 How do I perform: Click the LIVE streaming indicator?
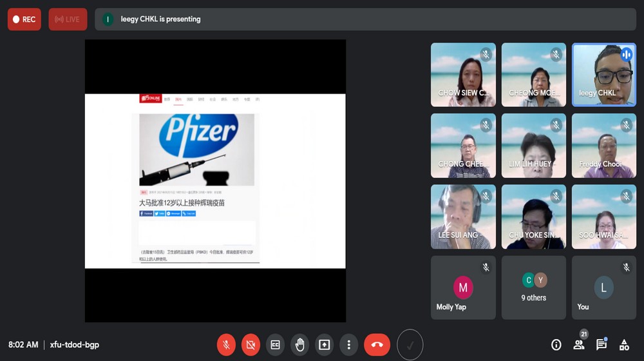click(68, 19)
